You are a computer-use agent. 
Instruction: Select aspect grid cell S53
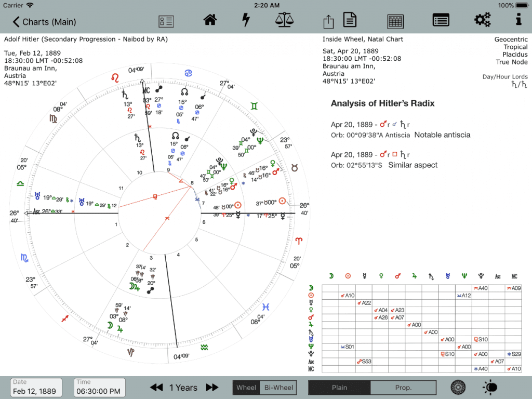364,362
